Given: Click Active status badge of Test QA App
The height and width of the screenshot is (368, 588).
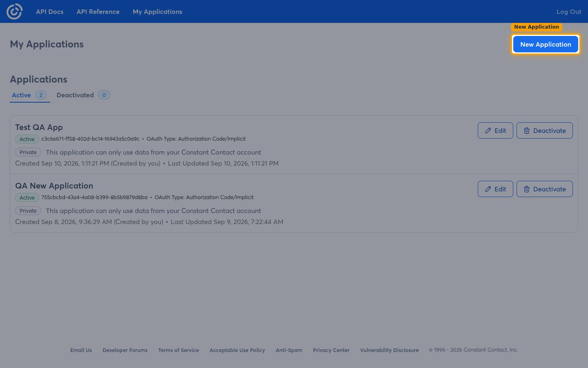Looking at the screenshot, I should point(27,139).
